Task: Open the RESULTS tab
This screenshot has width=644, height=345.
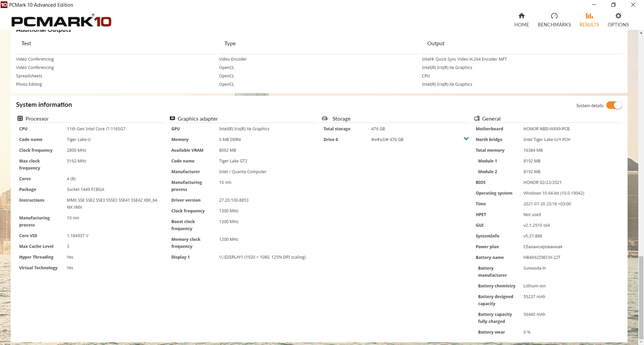Action: point(589,20)
